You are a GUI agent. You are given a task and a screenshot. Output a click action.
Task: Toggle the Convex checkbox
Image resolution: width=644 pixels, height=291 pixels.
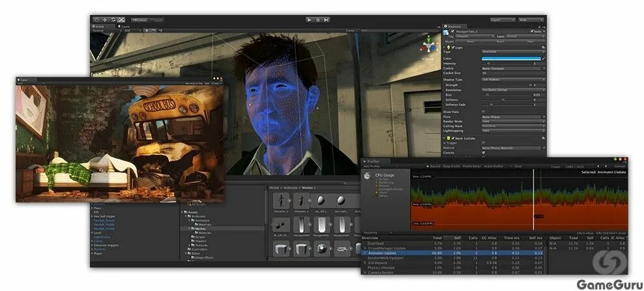click(484, 153)
